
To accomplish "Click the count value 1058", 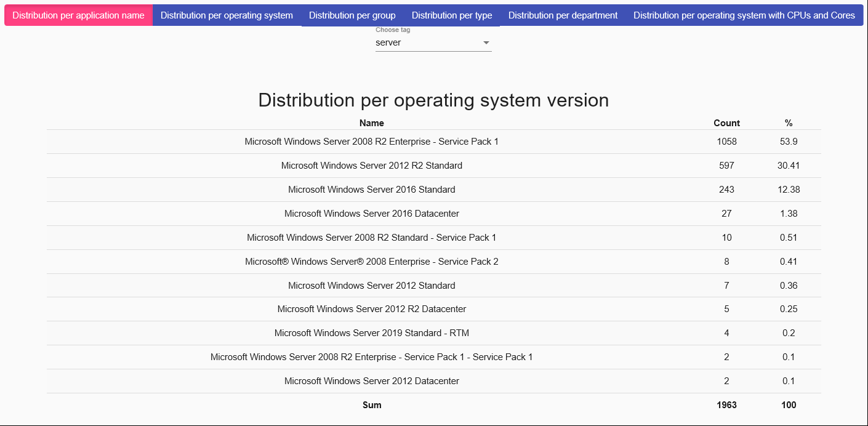I will point(726,142).
